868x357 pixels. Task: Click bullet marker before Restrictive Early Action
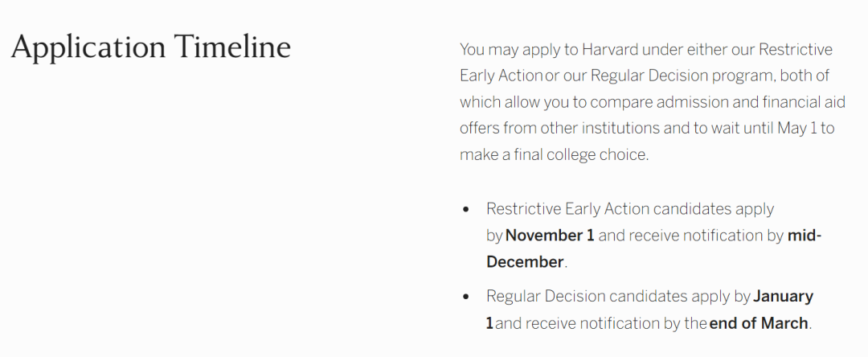point(465,209)
